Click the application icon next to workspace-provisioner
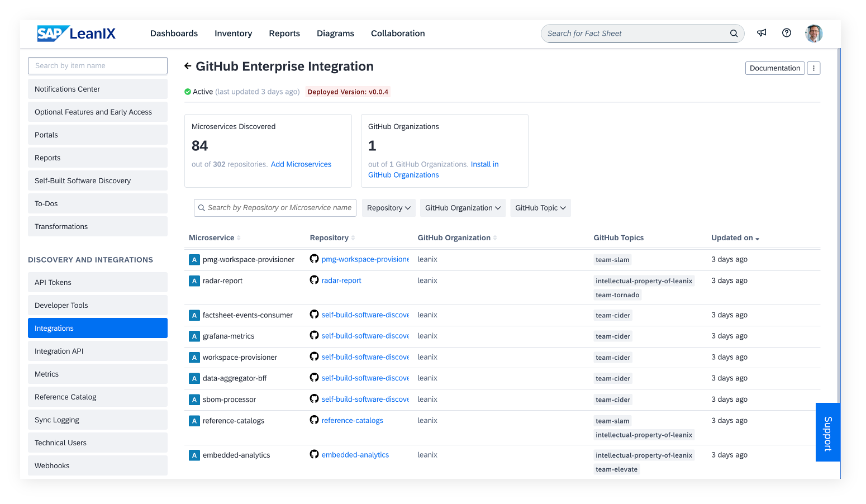 (x=194, y=358)
